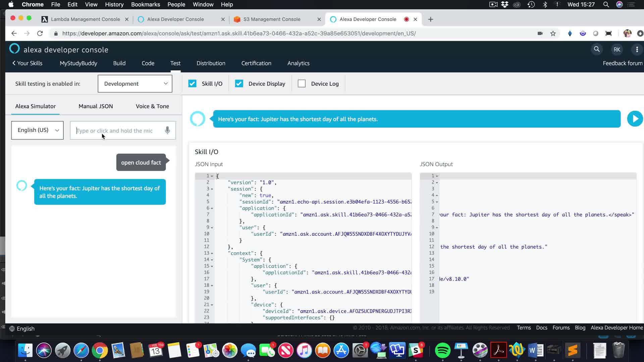Disable the Device Display checkbox
The width and height of the screenshot is (644, 362).
point(239,83)
